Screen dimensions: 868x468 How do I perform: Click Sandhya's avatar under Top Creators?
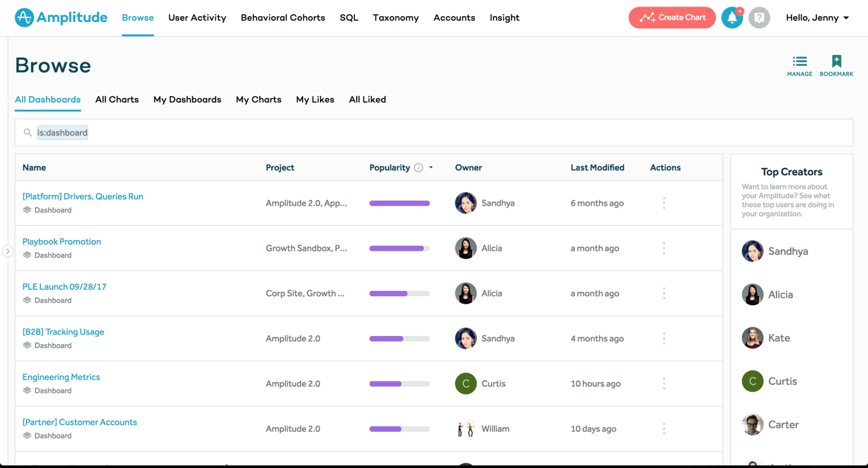(752, 251)
